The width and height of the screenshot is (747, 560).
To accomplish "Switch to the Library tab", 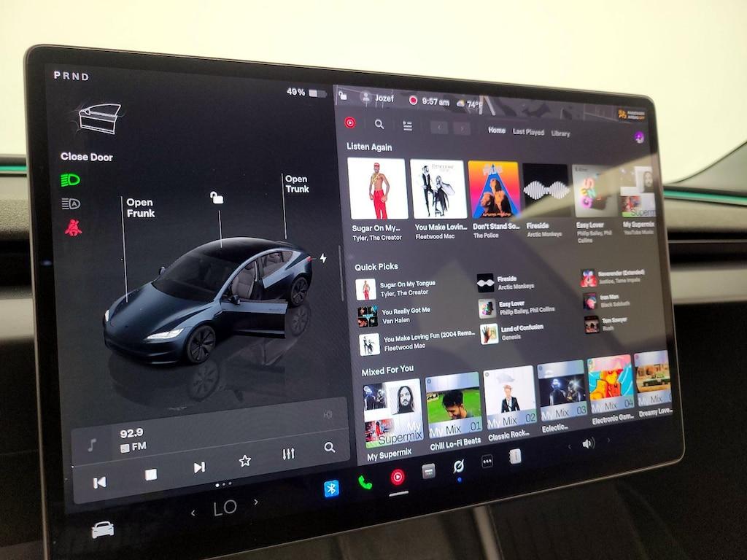I will click(560, 133).
